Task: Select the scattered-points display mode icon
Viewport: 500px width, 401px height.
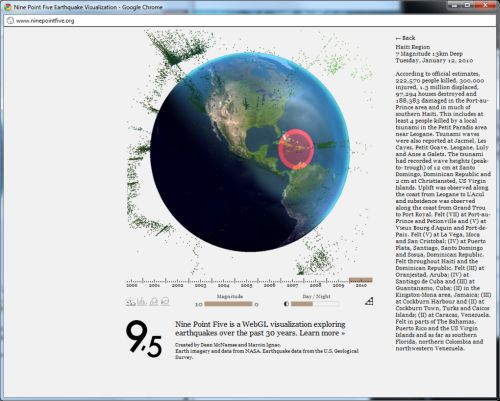Action: click(131, 302)
